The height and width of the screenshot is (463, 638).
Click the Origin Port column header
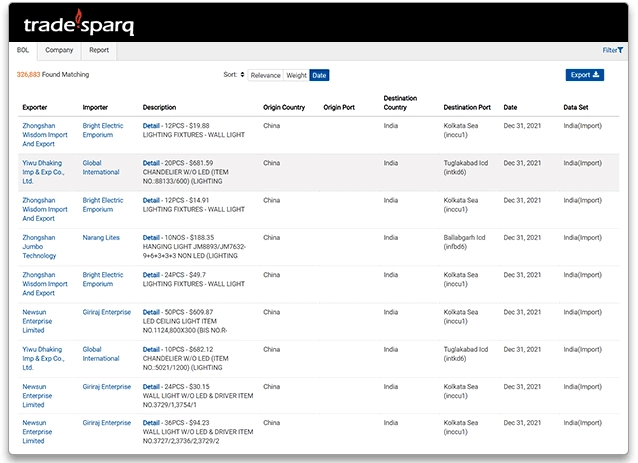[x=339, y=107]
